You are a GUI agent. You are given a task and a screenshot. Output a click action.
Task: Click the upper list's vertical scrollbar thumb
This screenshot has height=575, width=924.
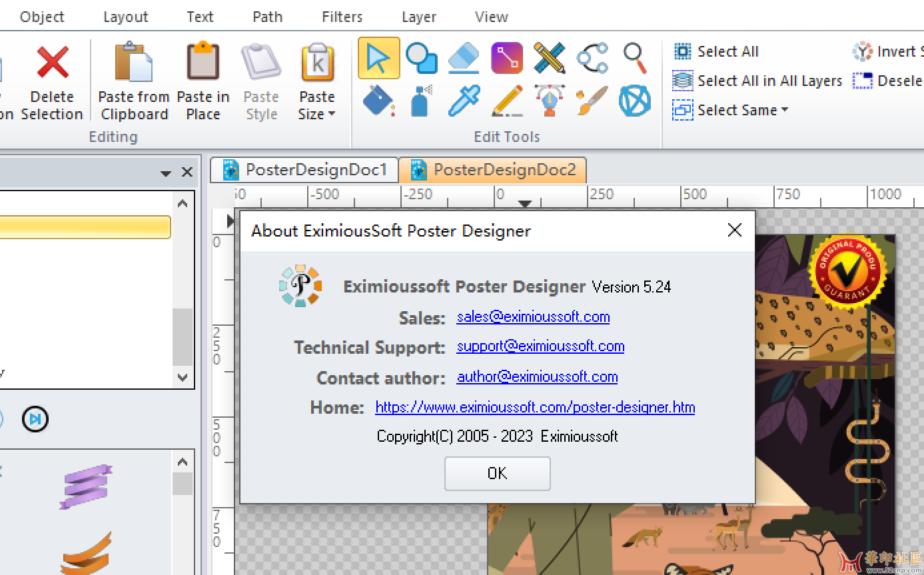click(183, 336)
